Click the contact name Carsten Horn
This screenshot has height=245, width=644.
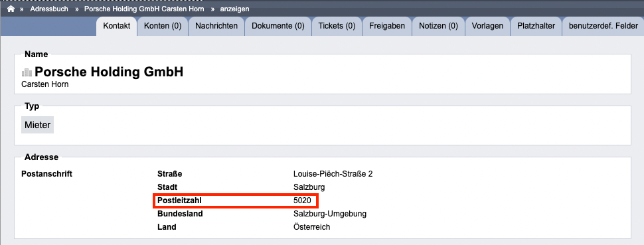44,85
